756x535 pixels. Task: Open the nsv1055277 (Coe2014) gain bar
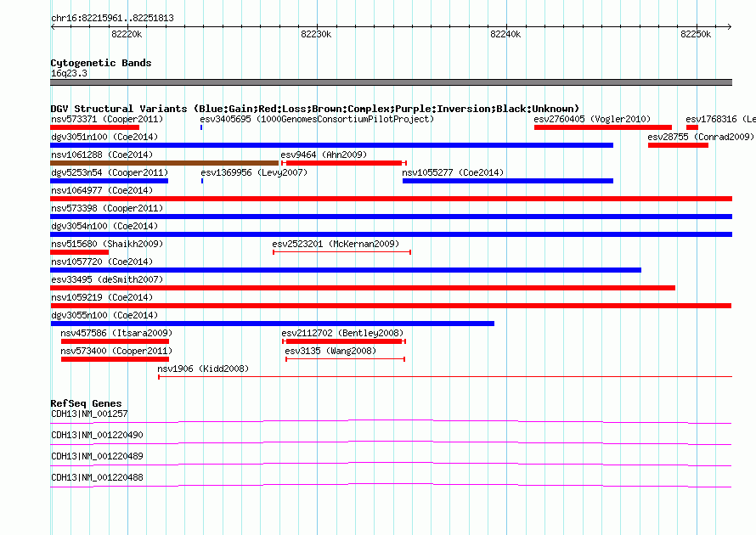coord(508,181)
